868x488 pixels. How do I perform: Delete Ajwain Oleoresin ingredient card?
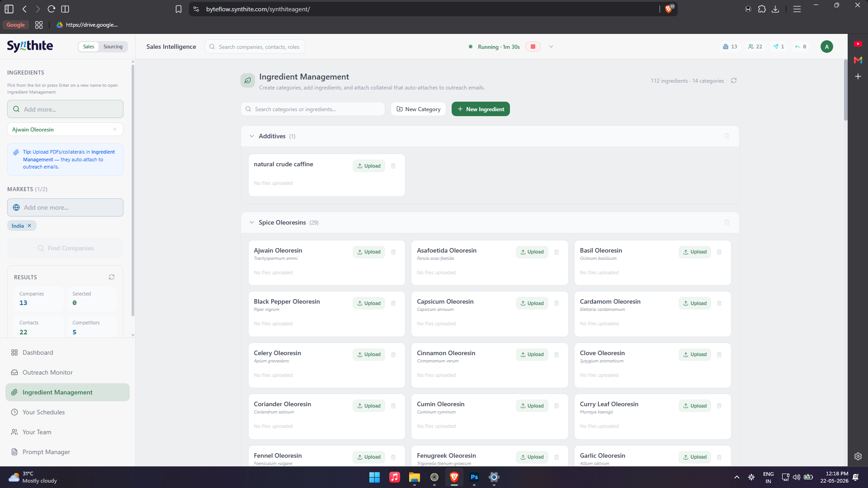pyautogui.click(x=393, y=252)
